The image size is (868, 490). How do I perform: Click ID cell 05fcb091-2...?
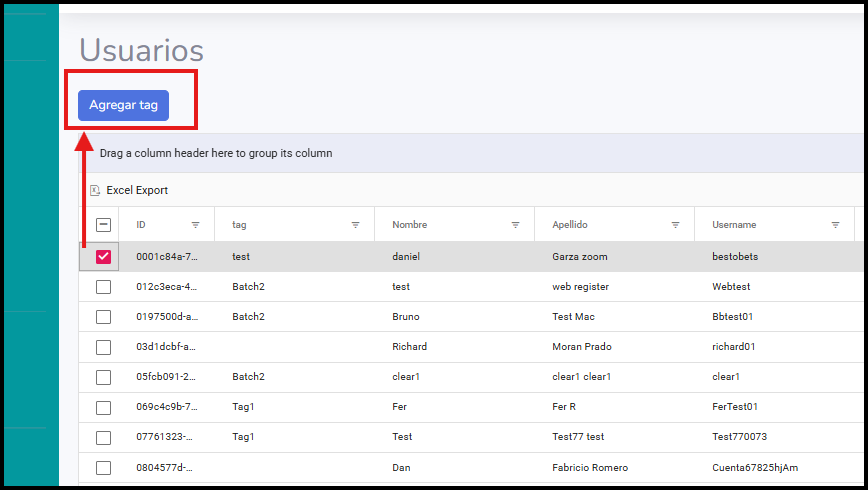(x=166, y=377)
